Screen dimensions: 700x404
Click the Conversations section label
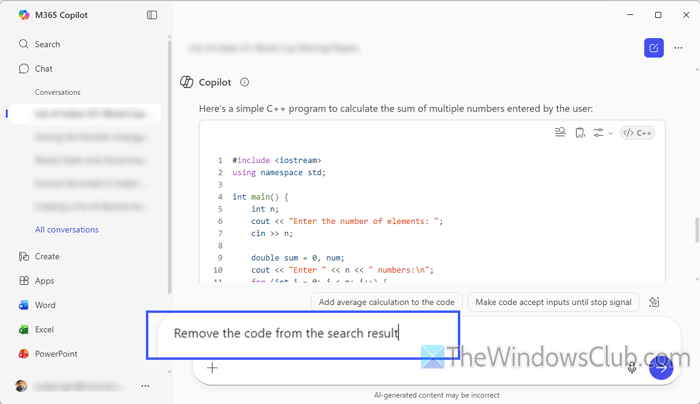pyautogui.click(x=58, y=92)
